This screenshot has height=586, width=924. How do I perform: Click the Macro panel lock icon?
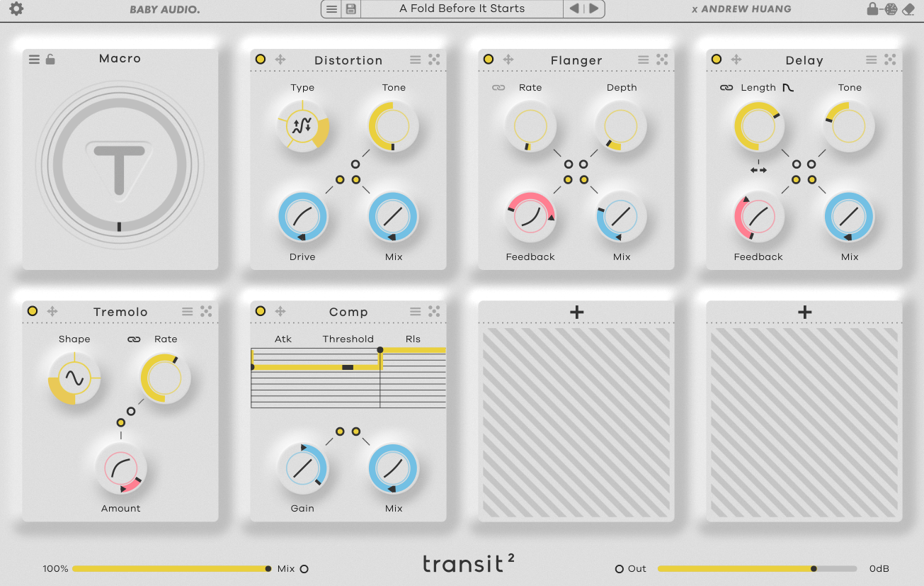tap(50, 60)
